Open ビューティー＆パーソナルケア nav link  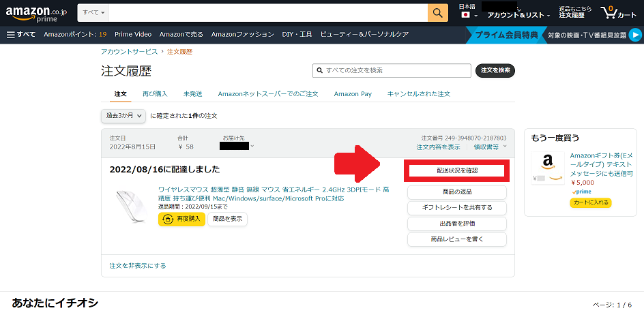click(x=364, y=35)
